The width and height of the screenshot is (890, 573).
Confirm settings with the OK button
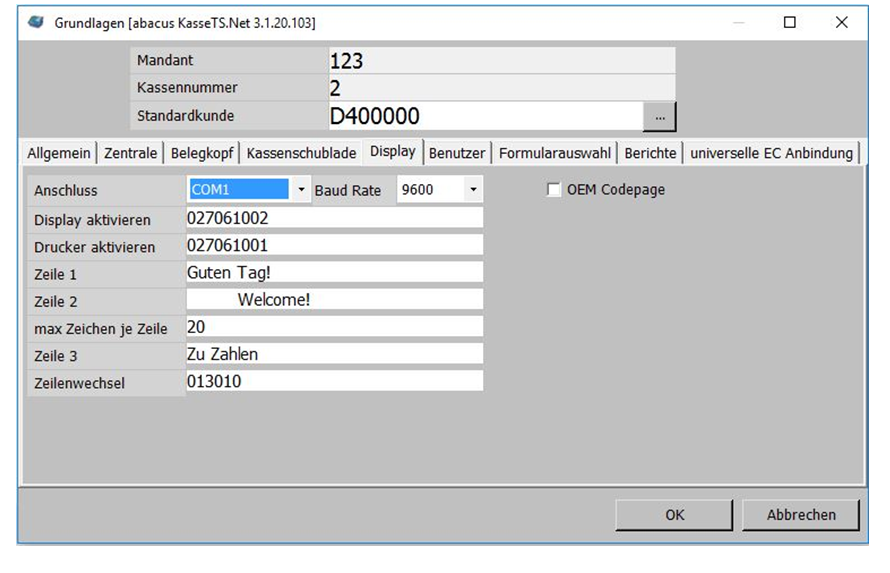[x=675, y=515]
